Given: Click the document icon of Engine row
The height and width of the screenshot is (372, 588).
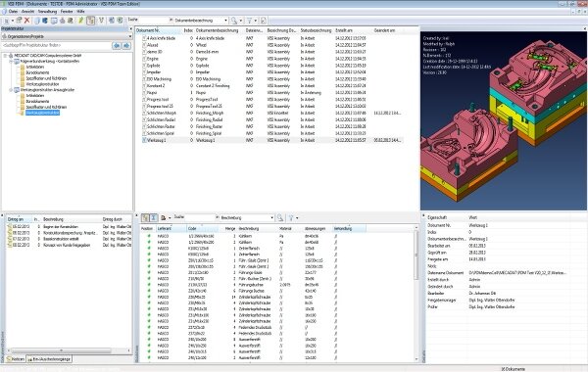Looking at the screenshot, I should [x=144, y=59].
